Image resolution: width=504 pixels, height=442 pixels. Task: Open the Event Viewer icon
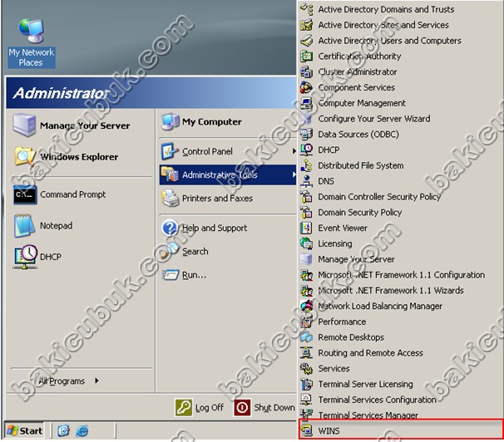[307, 228]
